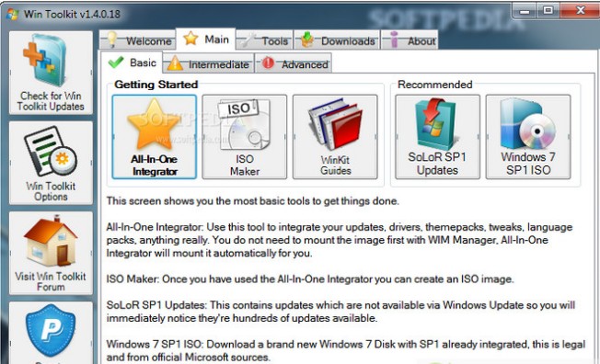Open Win Toolkit Options
This screenshot has height=364, width=600.
pyautogui.click(x=51, y=163)
